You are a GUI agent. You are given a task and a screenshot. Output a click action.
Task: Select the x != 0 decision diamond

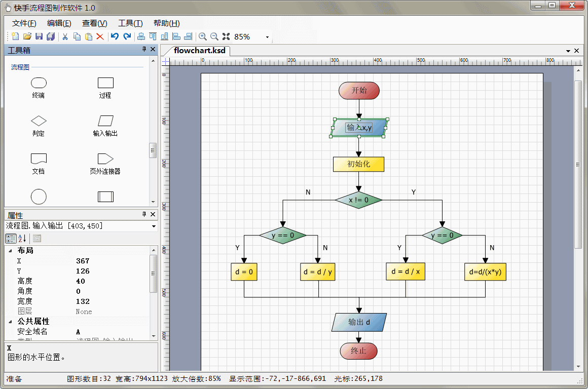(x=358, y=200)
